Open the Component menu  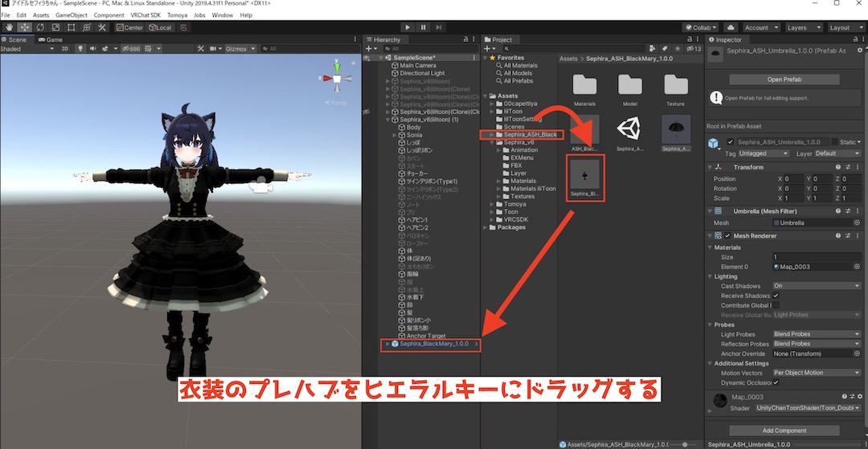point(108,15)
